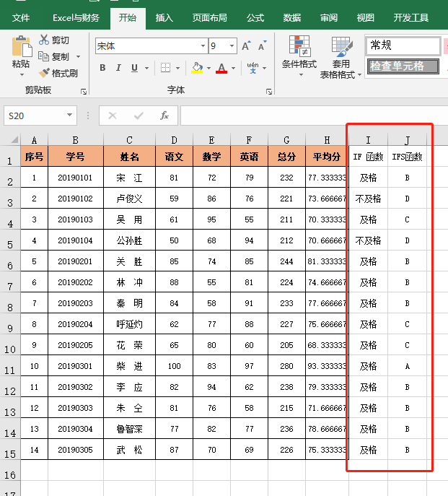
Task: Click the 不及格 cell in row 3
Action: 368,199
